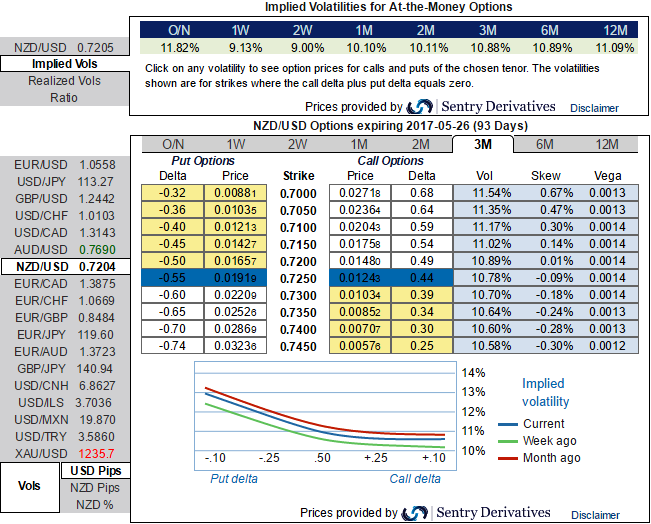651x524 pixels.
Task: Click the Sentry Derivatives logo at bottom
Action: 476,513
